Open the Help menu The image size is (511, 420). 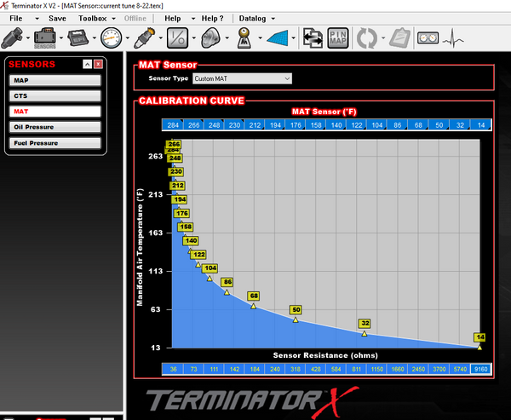tap(173, 18)
